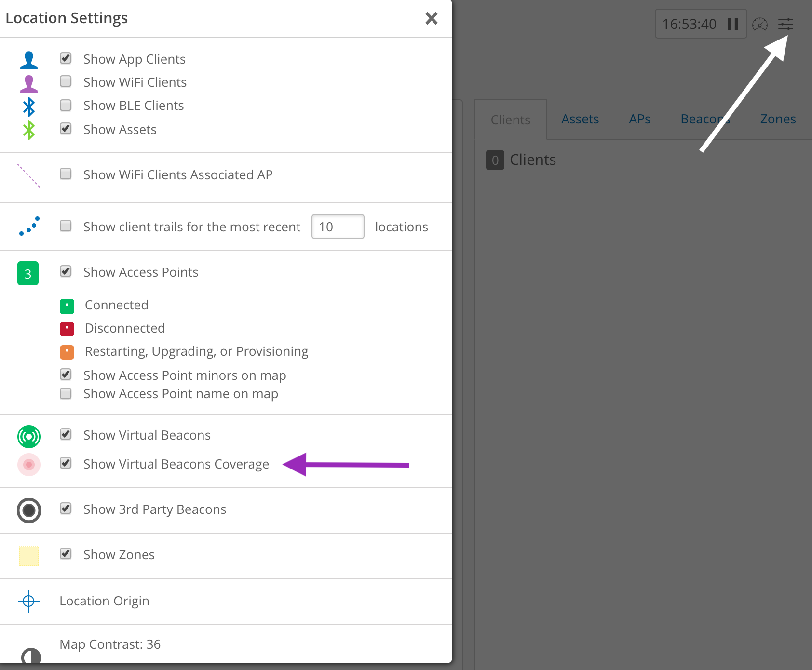The height and width of the screenshot is (670, 812).
Task: Switch to the Assets tab
Action: (x=580, y=119)
